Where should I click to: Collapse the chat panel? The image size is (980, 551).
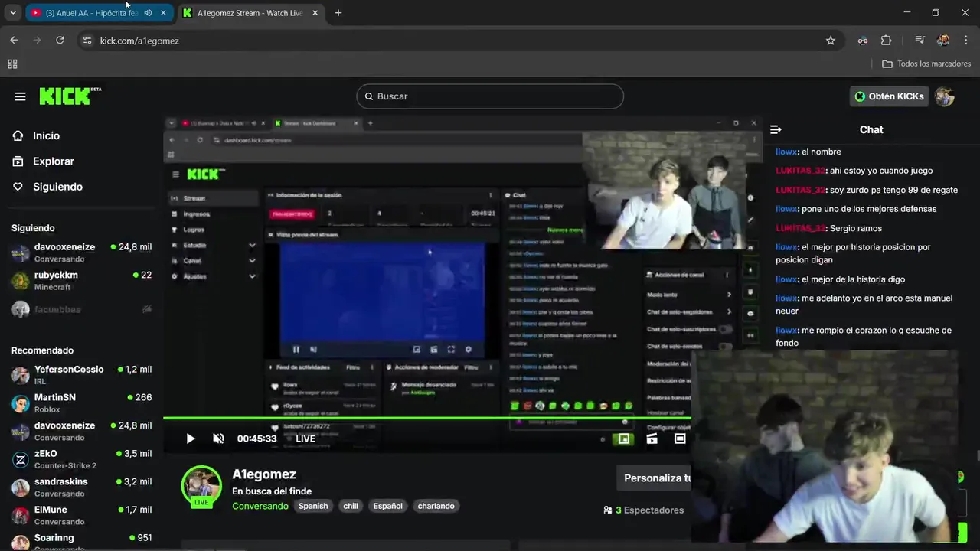[776, 129]
